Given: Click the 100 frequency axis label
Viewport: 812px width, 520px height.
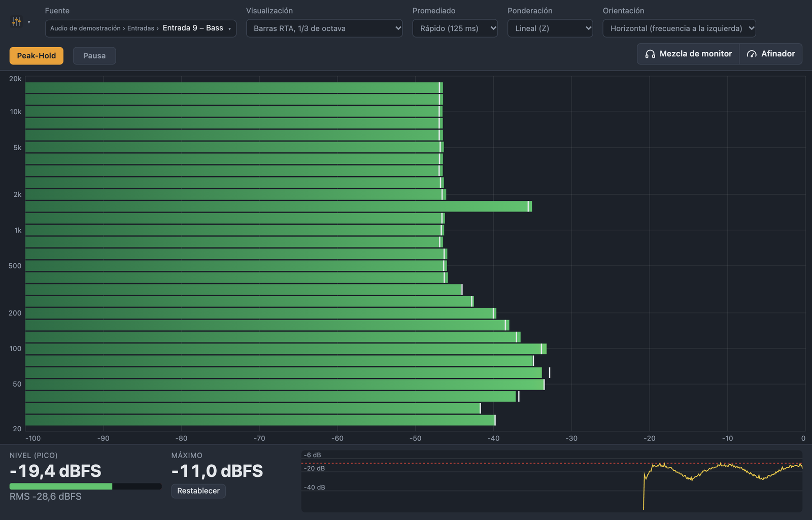Looking at the screenshot, I should (15, 349).
